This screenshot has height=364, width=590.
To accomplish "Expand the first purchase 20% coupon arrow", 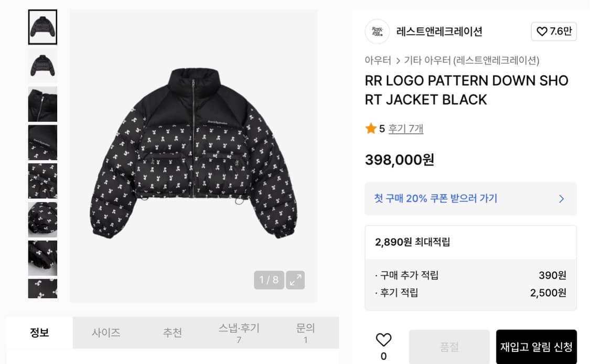I will [x=561, y=199].
